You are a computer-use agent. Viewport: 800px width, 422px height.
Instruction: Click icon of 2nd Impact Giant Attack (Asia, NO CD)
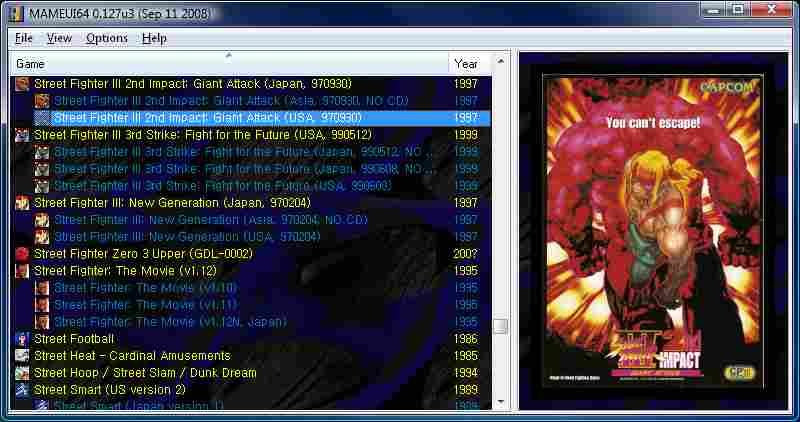point(42,101)
